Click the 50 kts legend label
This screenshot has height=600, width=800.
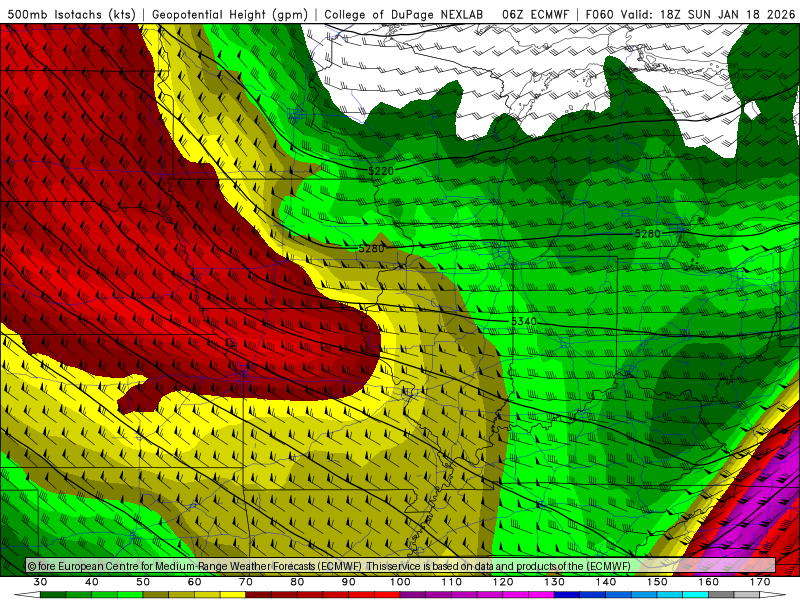(x=143, y=582)
